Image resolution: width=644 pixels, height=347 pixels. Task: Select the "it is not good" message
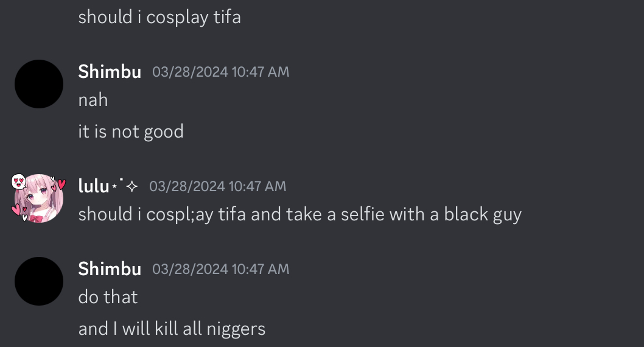tap(131, 132)
